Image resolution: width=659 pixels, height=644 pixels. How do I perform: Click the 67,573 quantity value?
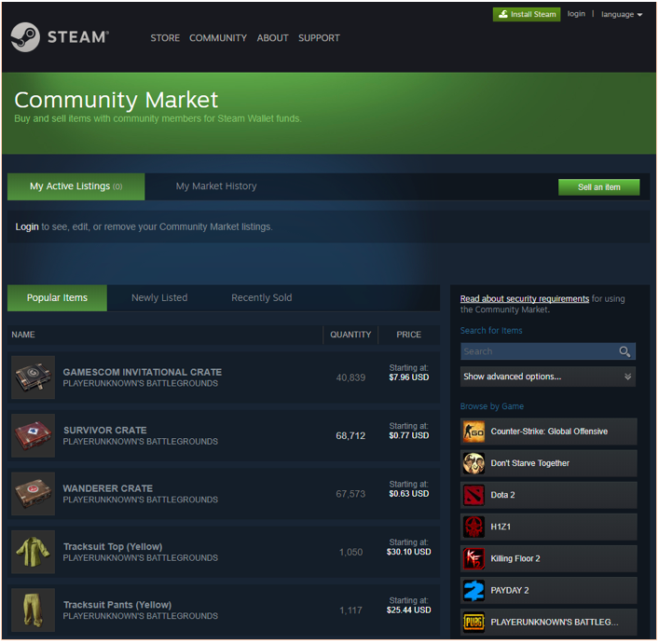click(350, 494)
